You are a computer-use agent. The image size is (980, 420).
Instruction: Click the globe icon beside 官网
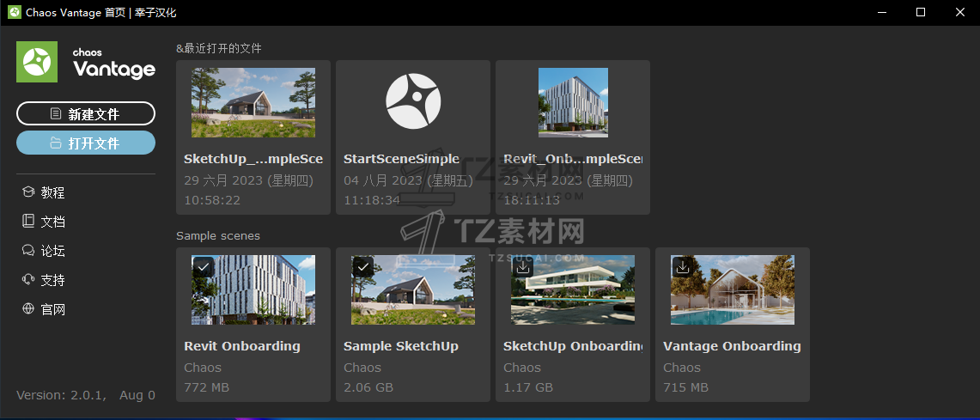(x=28, y=308)
